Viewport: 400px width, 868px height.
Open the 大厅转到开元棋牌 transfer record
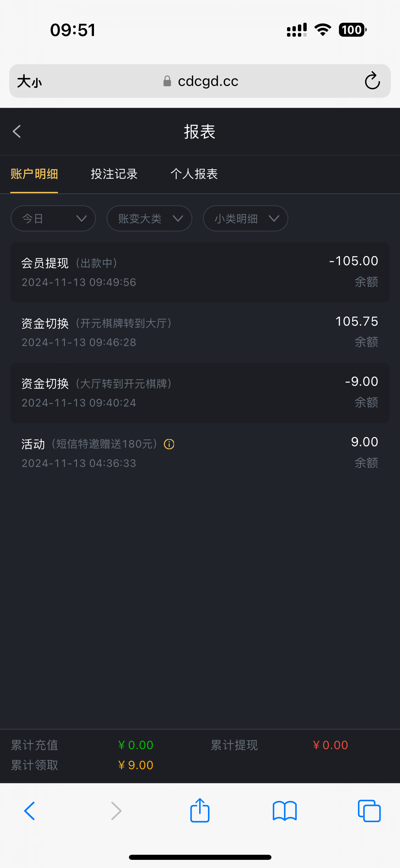click(x=200, y=393)
